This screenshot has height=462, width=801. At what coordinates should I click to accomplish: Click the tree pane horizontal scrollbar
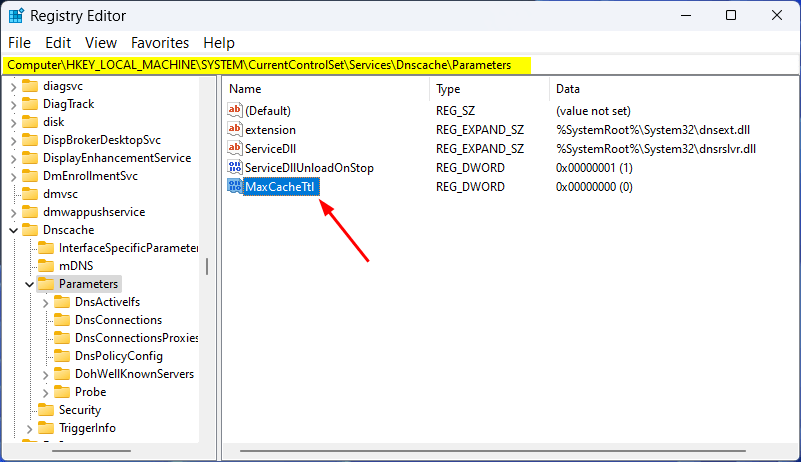(x=91, y=451)
